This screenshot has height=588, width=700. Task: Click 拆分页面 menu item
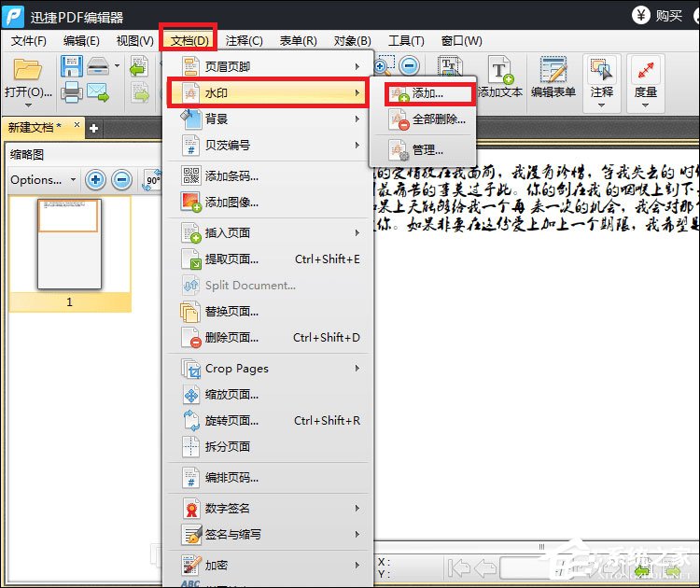click(269, 446)
